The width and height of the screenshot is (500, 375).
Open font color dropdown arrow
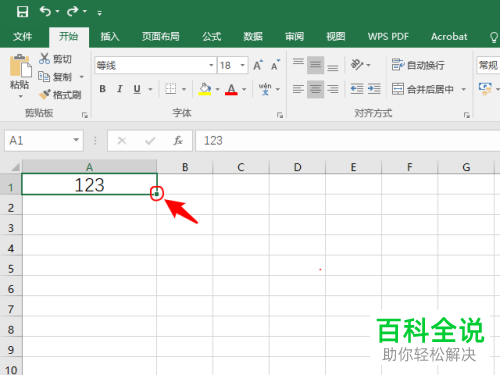point(244,89)
